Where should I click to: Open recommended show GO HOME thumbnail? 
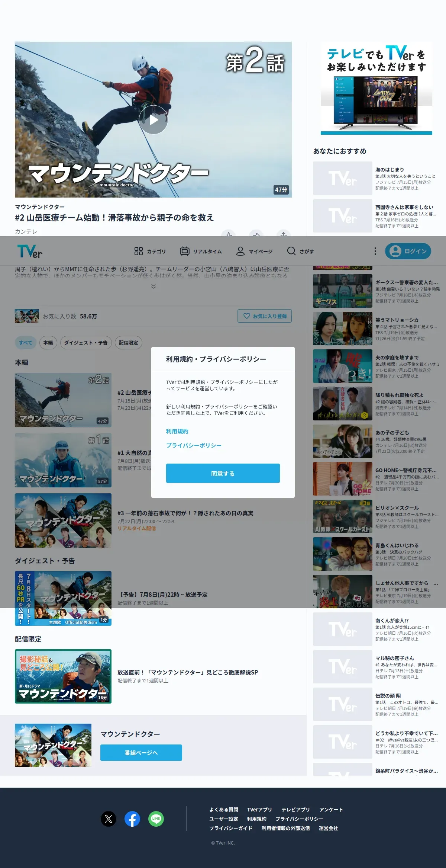343,479
